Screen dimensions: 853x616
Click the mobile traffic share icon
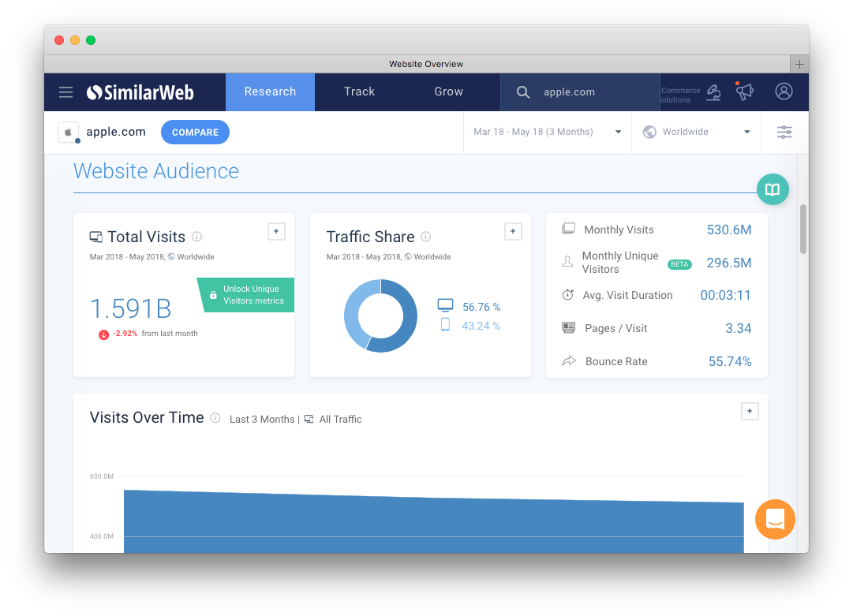[446, 324]
